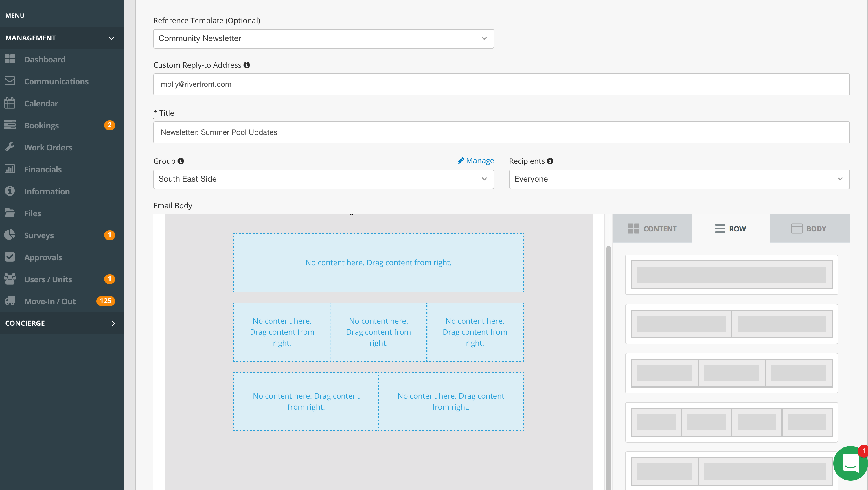Open the Dashboard grid icon
The width and height of the screenshot is (868, 490).
10,59
